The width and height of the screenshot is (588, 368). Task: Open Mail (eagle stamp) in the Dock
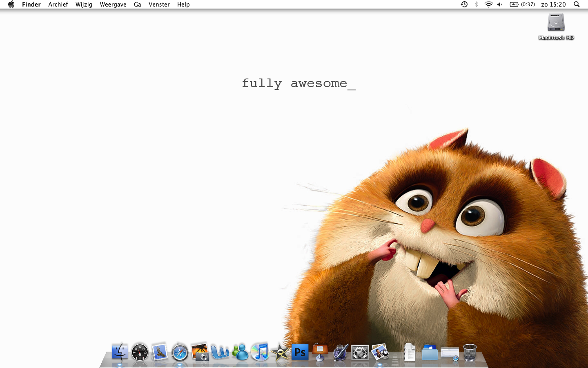(160, 352)
